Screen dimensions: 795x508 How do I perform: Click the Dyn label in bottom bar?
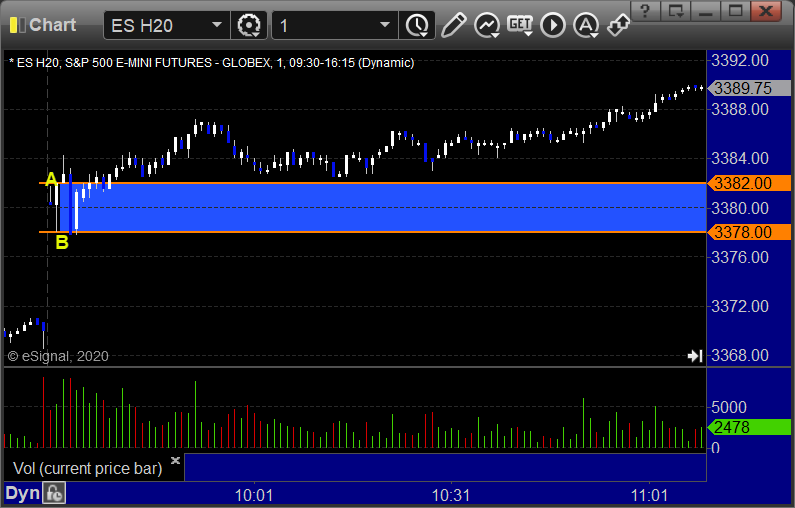tap(22, 493)
